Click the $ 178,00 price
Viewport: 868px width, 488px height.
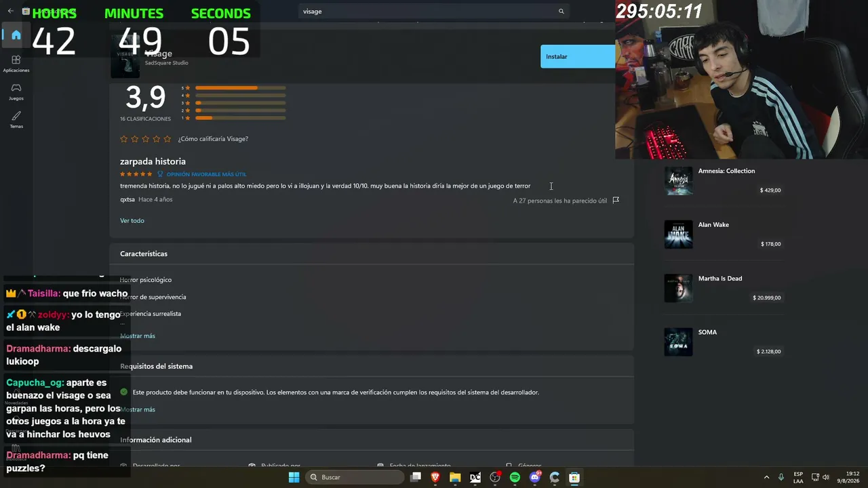click(770, 244)
